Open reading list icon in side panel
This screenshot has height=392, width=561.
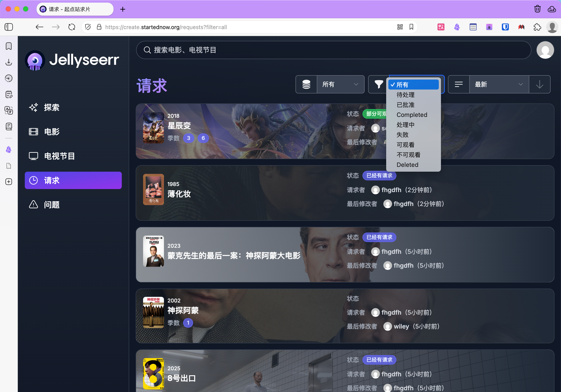pos(9,126)
